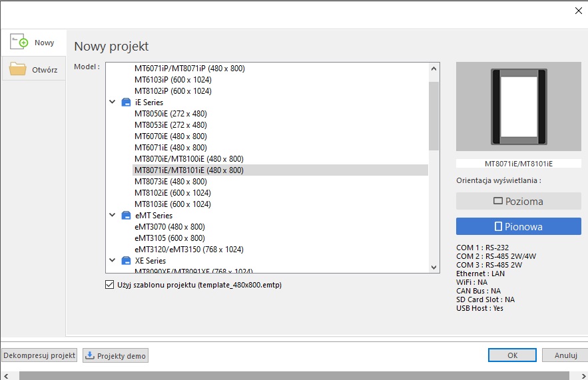Screen dimensions: 588x380
Task: Click the download icon on Projekty demo
Action: pyautogui.click(x=90, y=355)
